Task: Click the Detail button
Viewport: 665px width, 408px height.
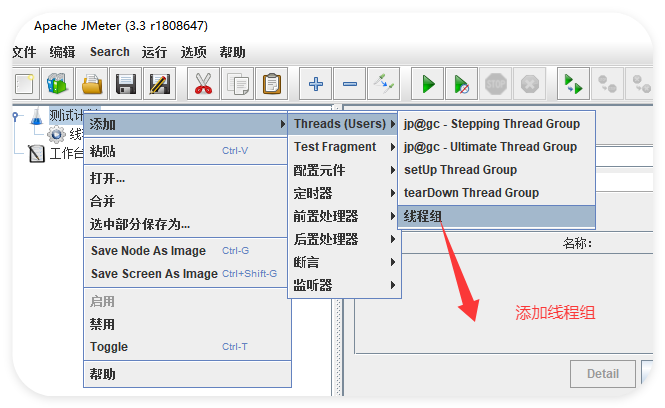Action: click(x=603, y=374)
